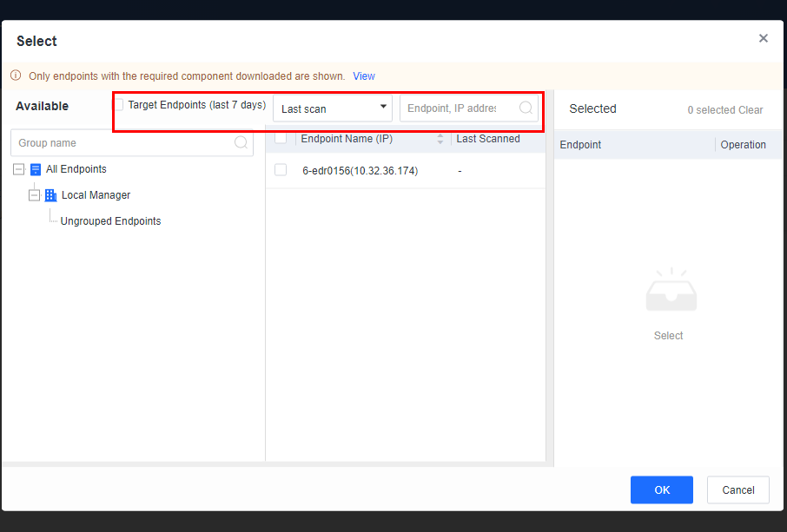The width and height of the screenshot is (787, 532).
Task: Click the info icon in notice banner
Action: pyautogui.click(x=16, y=76)
